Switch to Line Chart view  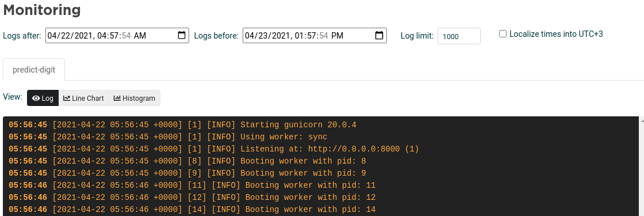(84, 98)
